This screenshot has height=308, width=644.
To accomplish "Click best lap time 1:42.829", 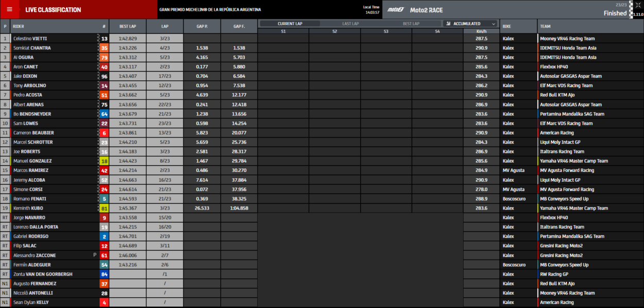I will tap(128, 39).
